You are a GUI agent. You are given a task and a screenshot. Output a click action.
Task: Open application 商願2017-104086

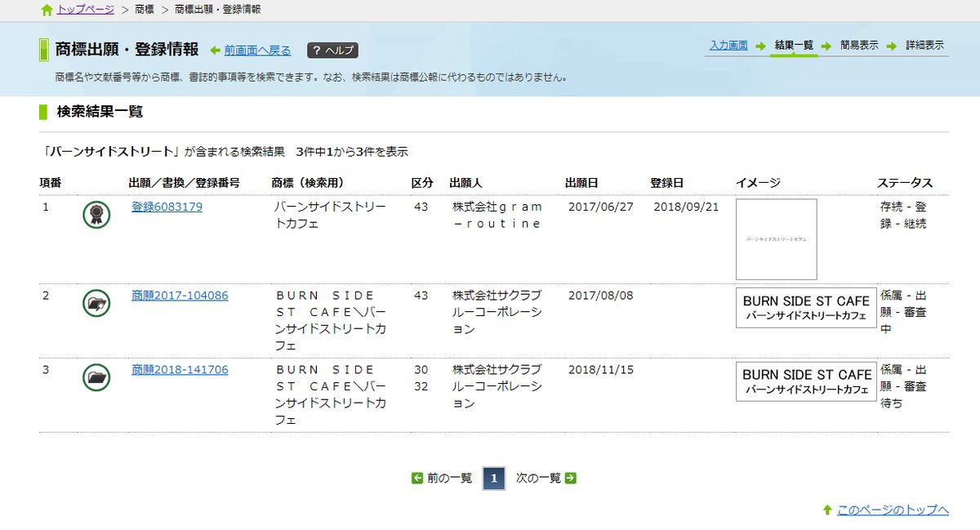[x=180, y=295]
